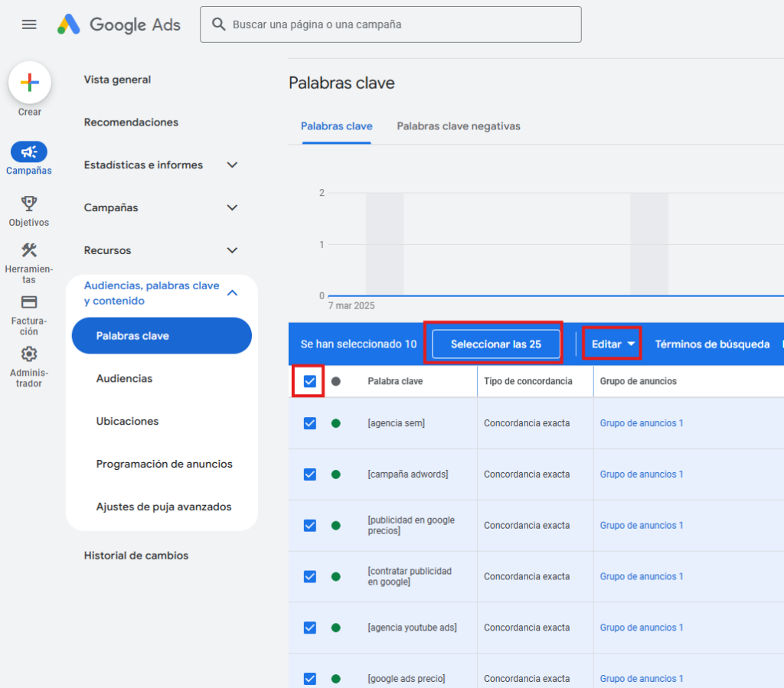Image resolution: width=784 pixels, height=688 pixels.
Task: Uncheck the [agencia sem] keyword checkbox
Action: click(x=310, y=423)
